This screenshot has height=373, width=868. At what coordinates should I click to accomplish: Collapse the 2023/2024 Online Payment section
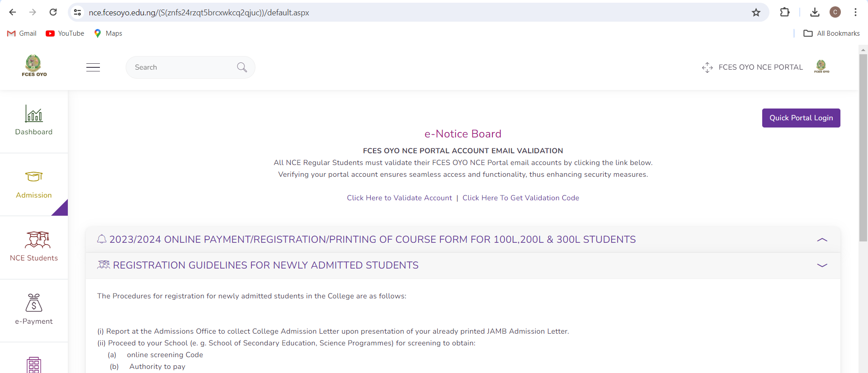[822, 240]
